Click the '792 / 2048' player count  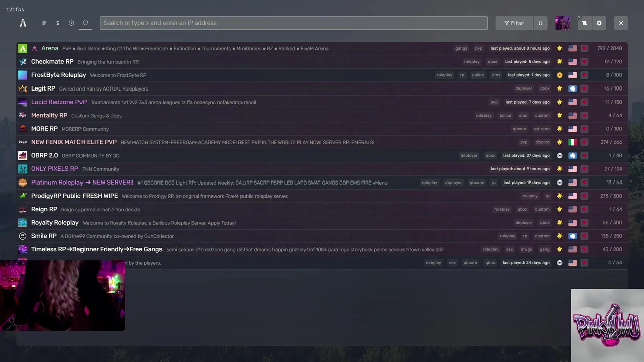point(610,48)
